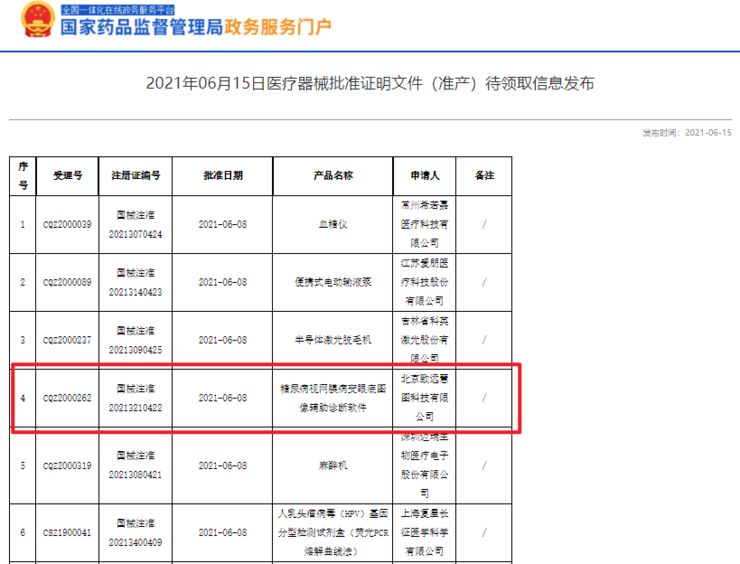
Task: Select acceptance number CQZ2000039
Action: click(67, 225)
